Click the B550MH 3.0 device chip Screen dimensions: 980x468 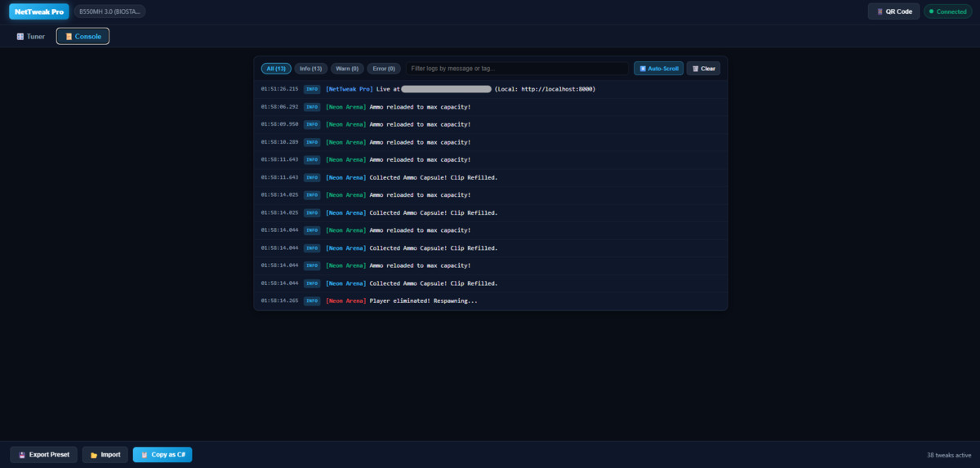coord(109,11)
